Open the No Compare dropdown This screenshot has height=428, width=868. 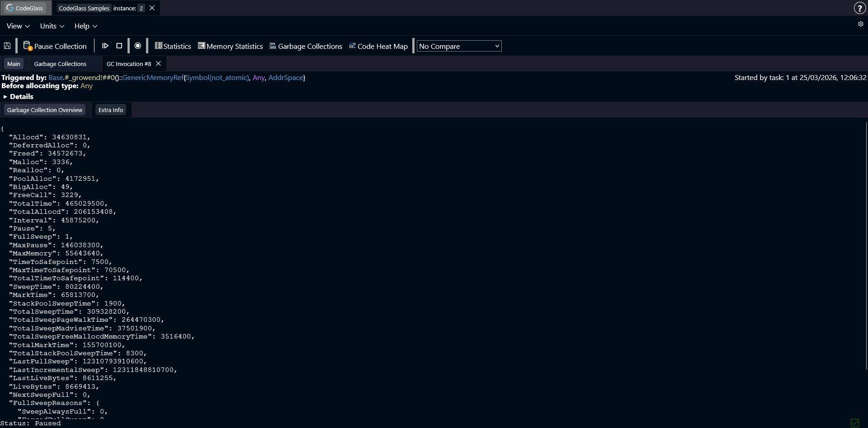coord(459,46)
